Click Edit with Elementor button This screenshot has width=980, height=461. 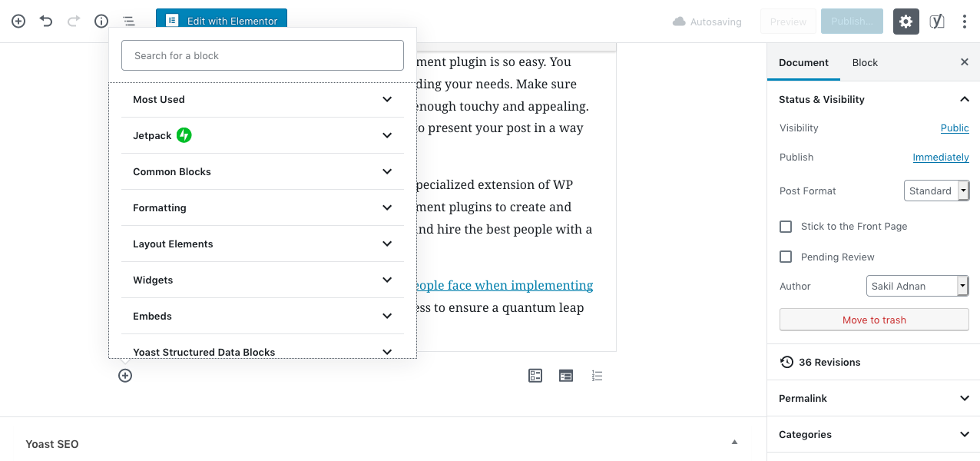(221, 22)
